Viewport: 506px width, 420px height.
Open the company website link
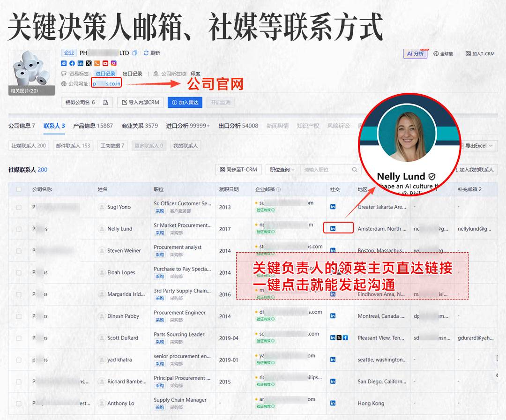coord(107,84)
